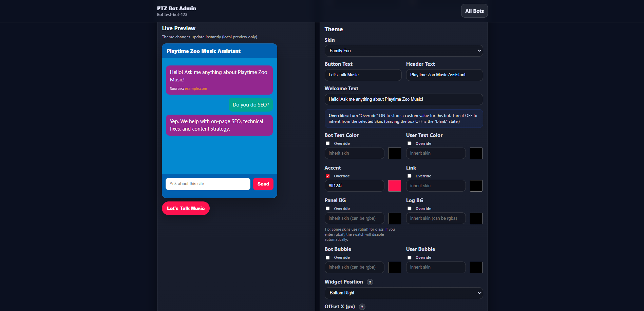Open the Link color swatch picker
The height and width of the screenshot is (311, 644).
pos(476,186)
